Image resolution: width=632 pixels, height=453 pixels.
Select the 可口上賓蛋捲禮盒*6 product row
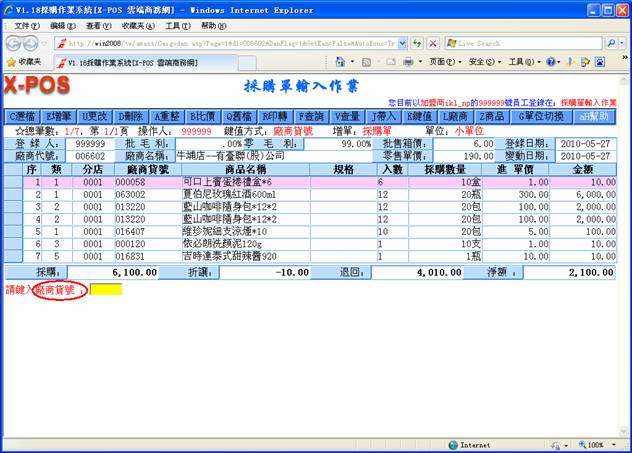click(230, 183)
